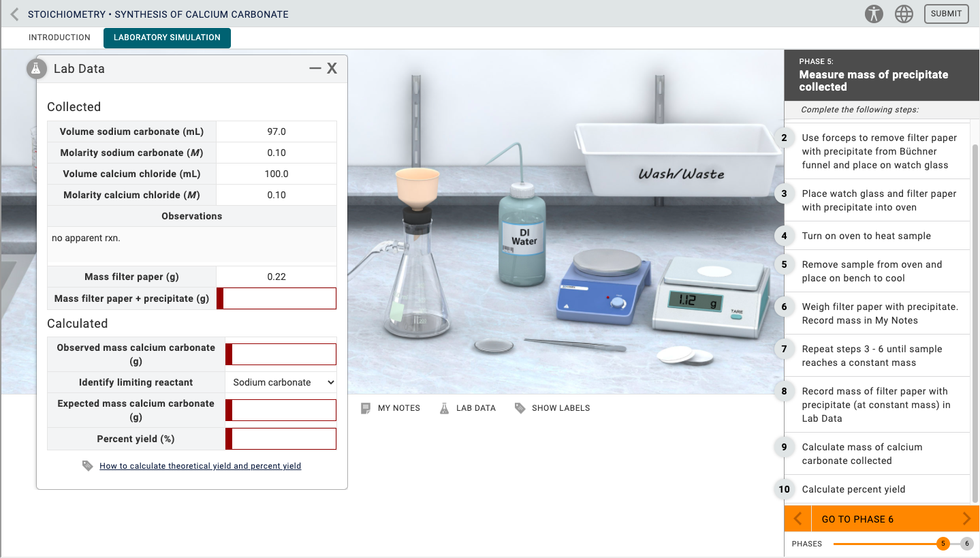Click the Lab Data flask icon in bottom toolbar

(444, 408)
